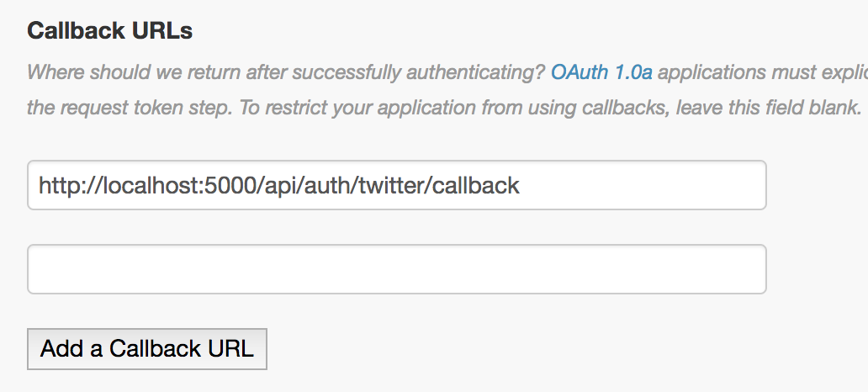Click the "http" prefix of the callback URL

(57, 185)
